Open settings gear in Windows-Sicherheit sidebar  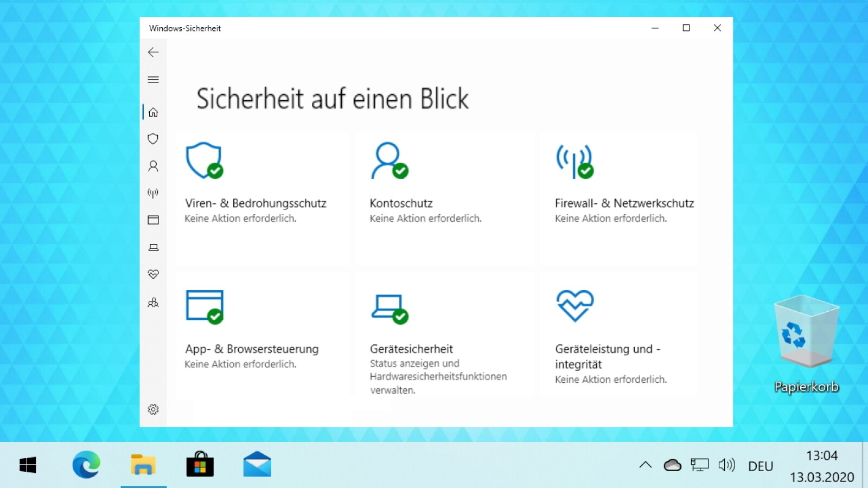coord(153,409)
